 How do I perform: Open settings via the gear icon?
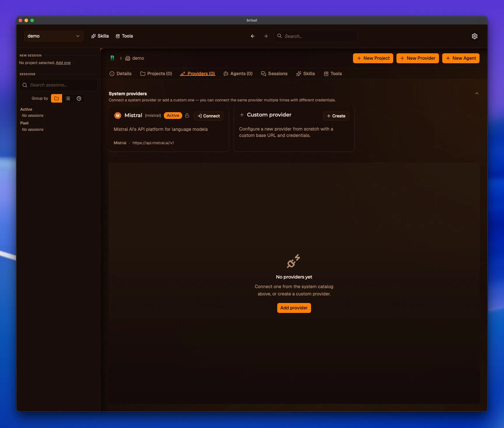click(475, 36)
